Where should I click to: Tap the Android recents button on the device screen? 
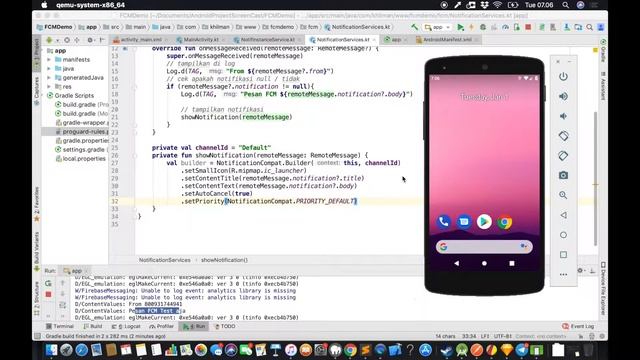click(x=512, y=263)
